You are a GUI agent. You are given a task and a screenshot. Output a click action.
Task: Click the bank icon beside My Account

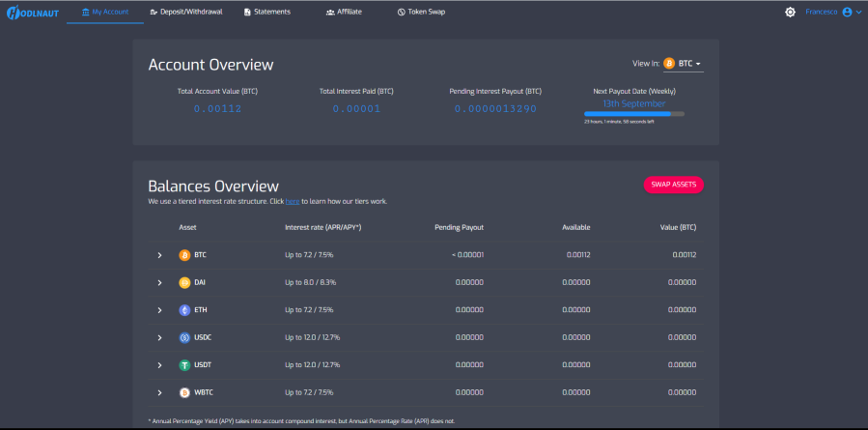85,12
